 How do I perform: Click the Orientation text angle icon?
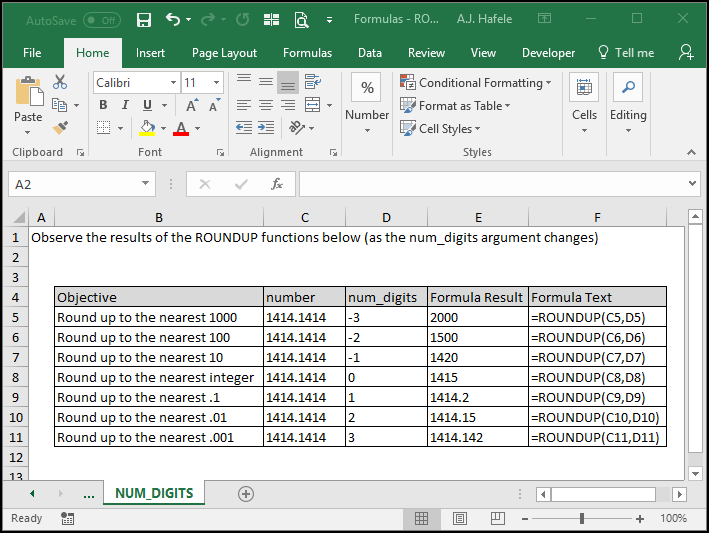[297, 128]
